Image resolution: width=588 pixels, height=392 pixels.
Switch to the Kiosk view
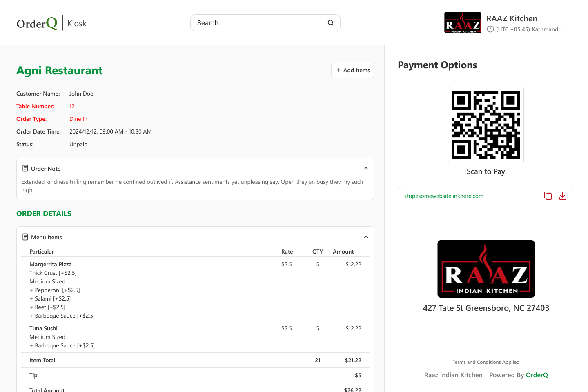tap(77, 23)
